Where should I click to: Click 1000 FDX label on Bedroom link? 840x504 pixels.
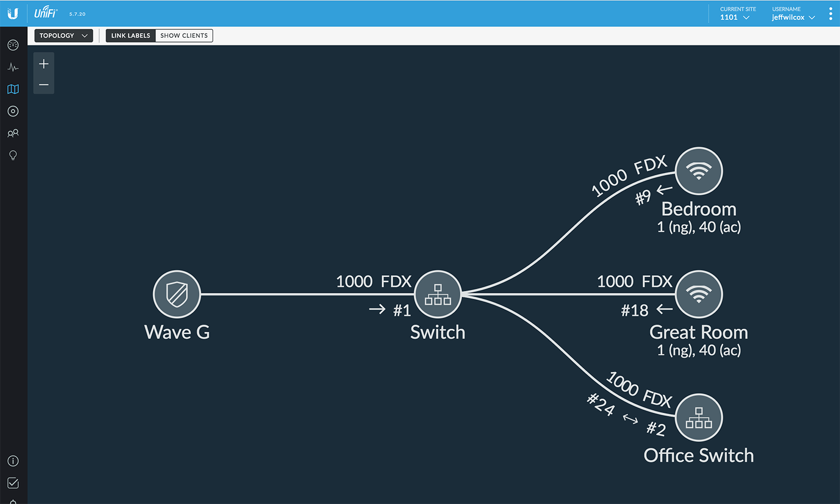click(x=629, y=176)
